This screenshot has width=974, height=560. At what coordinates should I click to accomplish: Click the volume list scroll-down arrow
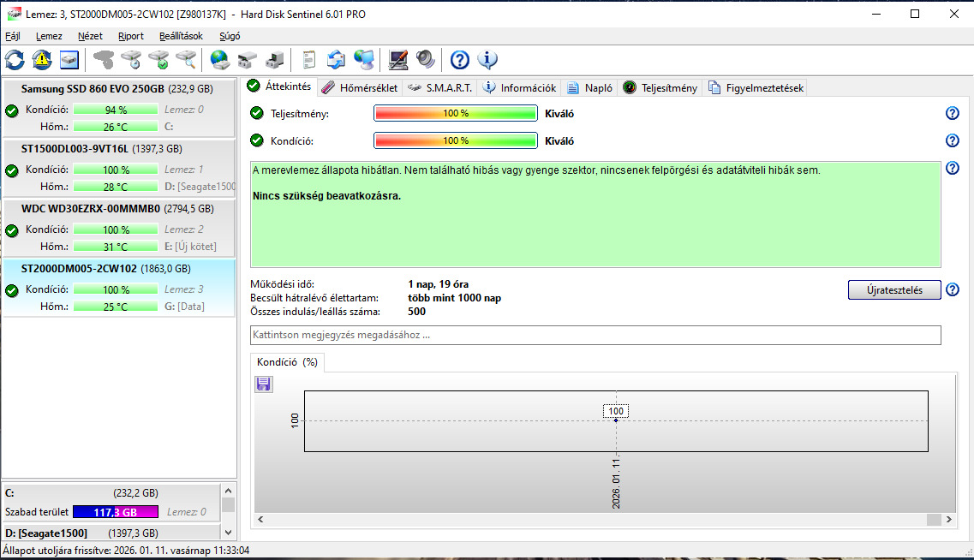(228, 533)
